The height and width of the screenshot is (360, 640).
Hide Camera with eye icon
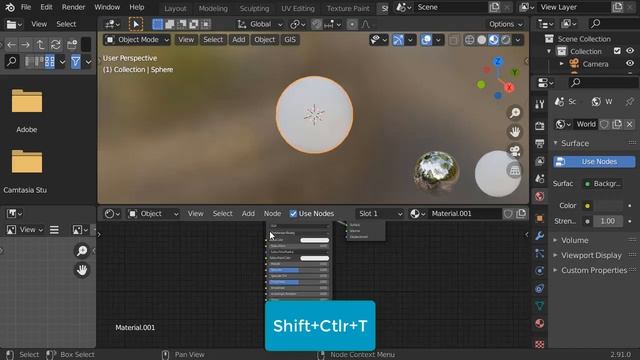(x=630, y=64)
